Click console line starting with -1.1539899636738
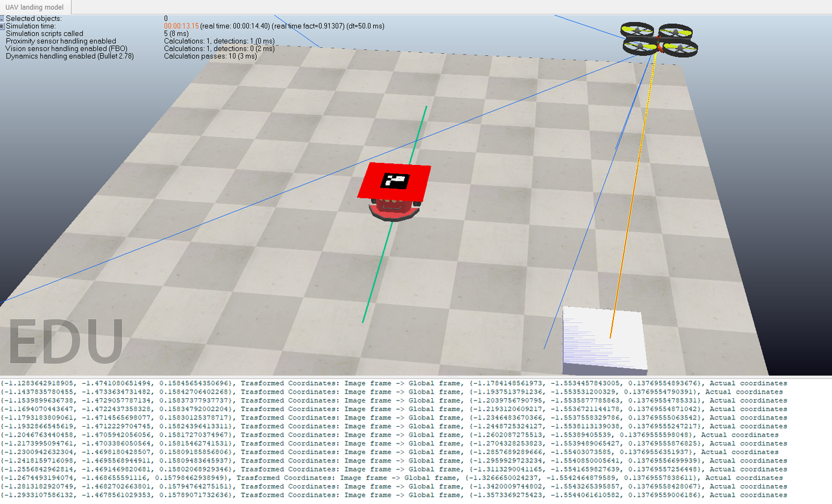The height and width of the screenshot is (504, 832). tap(394, 400)
